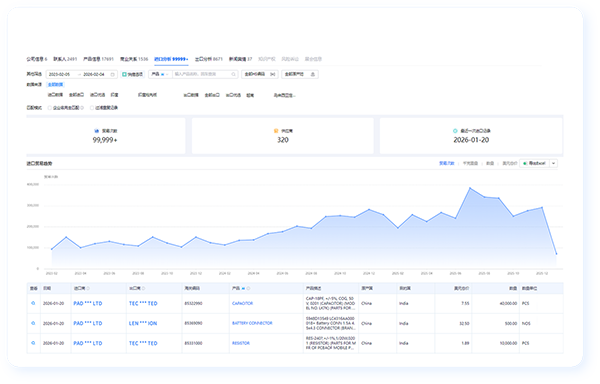Click the view icon in the RESISTOR row
The height and width of the screenshot is (384, 600).
33,343
